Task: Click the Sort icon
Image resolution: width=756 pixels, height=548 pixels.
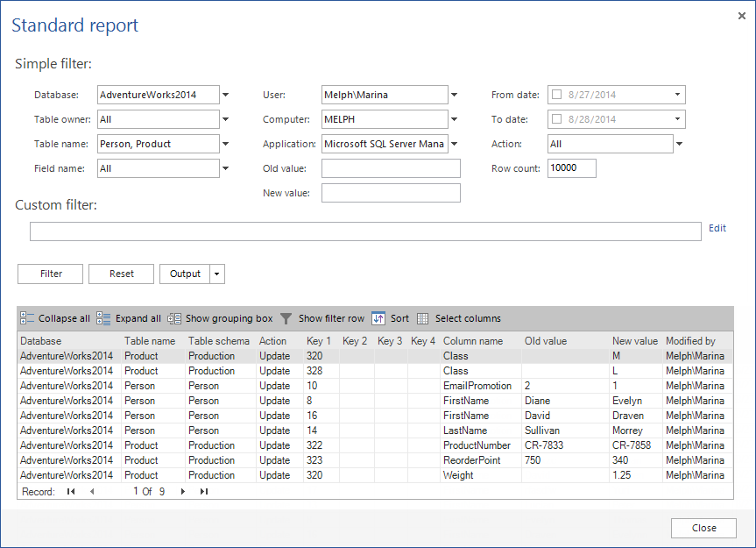Action: (x=378, y=318)
